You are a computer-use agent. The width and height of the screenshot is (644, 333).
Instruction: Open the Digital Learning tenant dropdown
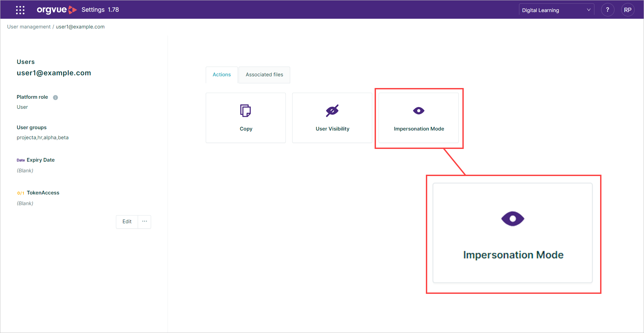point(556,10)
